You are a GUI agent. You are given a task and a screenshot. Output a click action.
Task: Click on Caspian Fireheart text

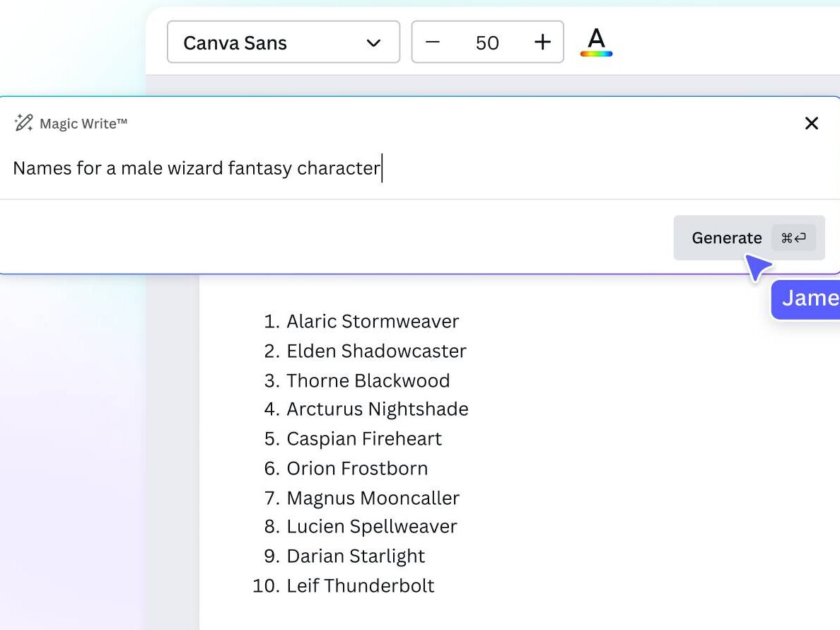click(x=363, y=439)
